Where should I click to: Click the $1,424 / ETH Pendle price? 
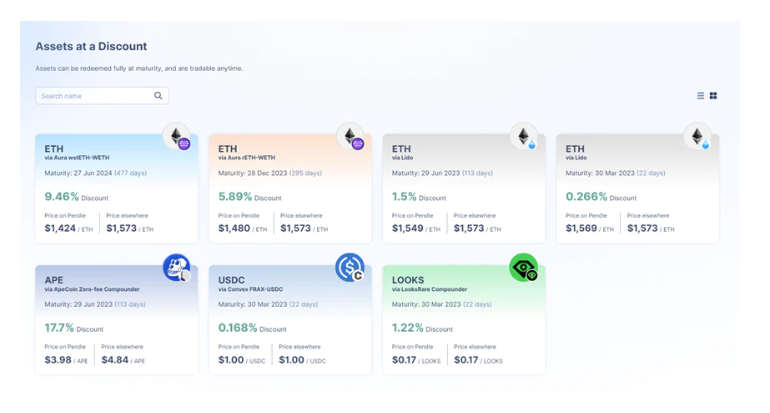coord(68,228)
